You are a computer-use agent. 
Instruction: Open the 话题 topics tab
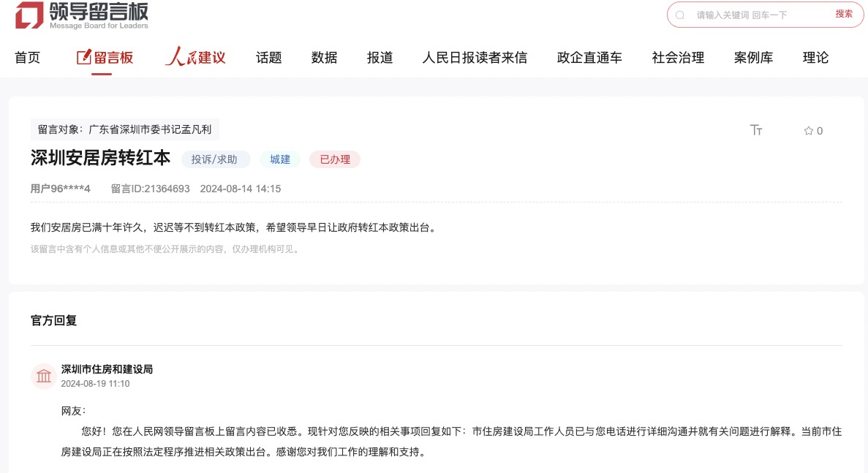[269, 58]
